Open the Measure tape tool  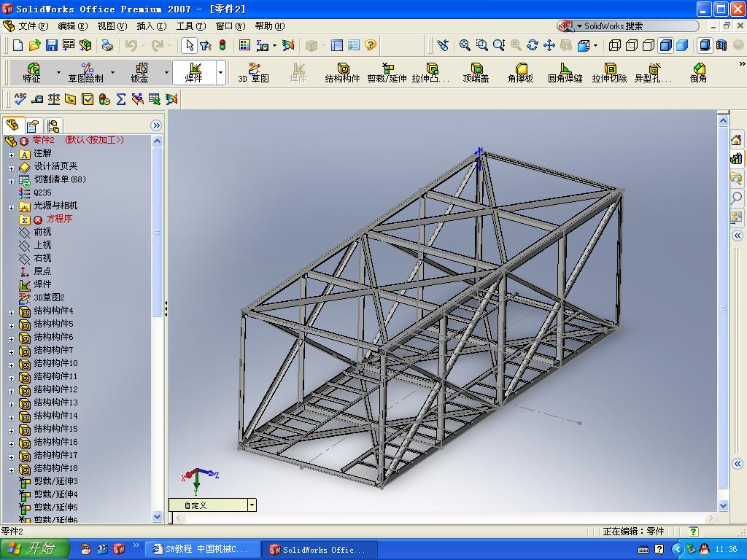pos(37,99)
